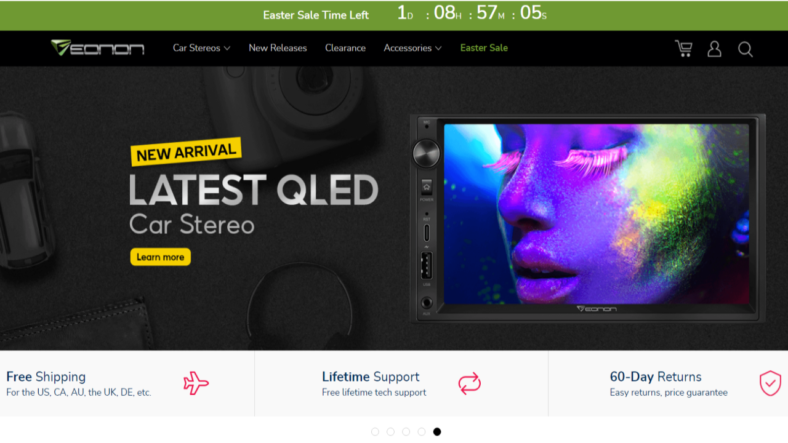Open the search magnifier icon
788x443 pixels.
click(745, 49)
